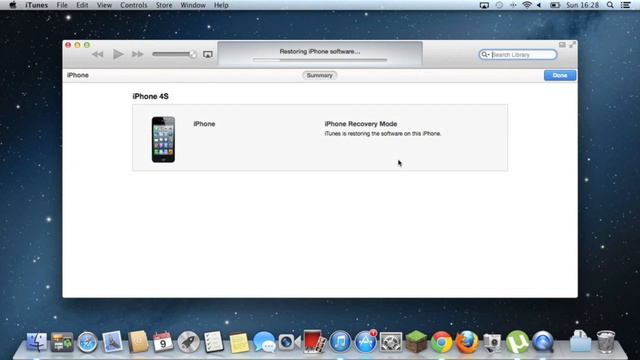Open Photo Booth from the Dock
Image resolution: width=640 pixels, height=360 pixels.
[315, 342]
